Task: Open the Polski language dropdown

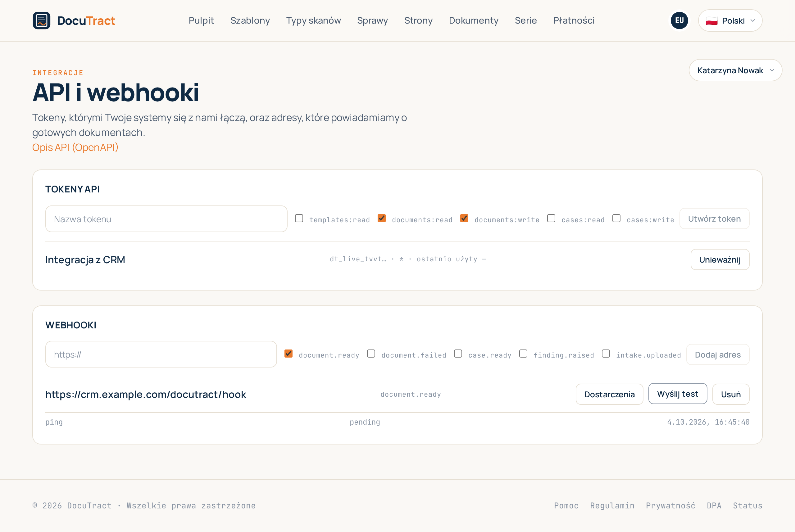Action: point(730,20)
